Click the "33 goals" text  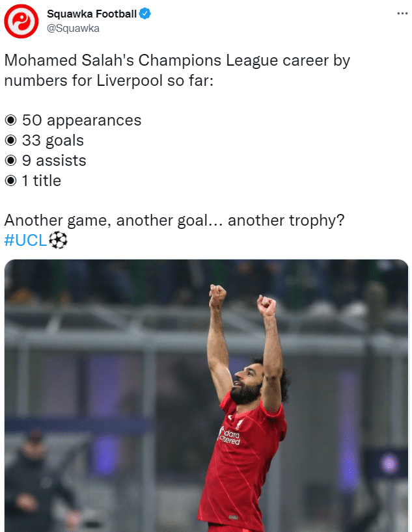point(53,140)
